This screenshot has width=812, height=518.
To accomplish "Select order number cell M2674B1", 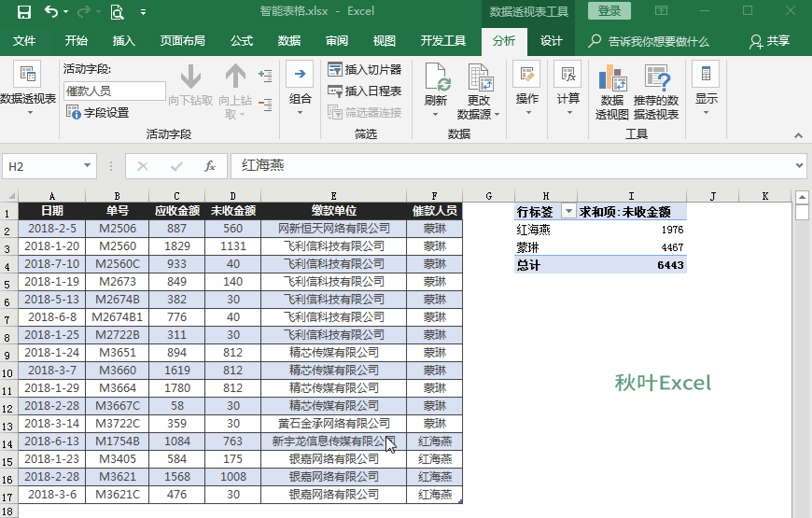I will point(117,317).
